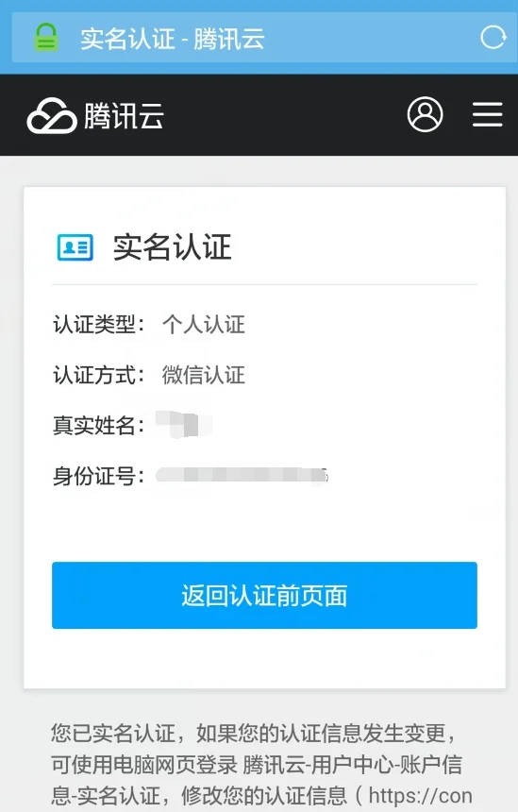This screenshot has height=812, width=518.
Task: Reload the page with the refresh icon
Action: [x=493, y=37]
